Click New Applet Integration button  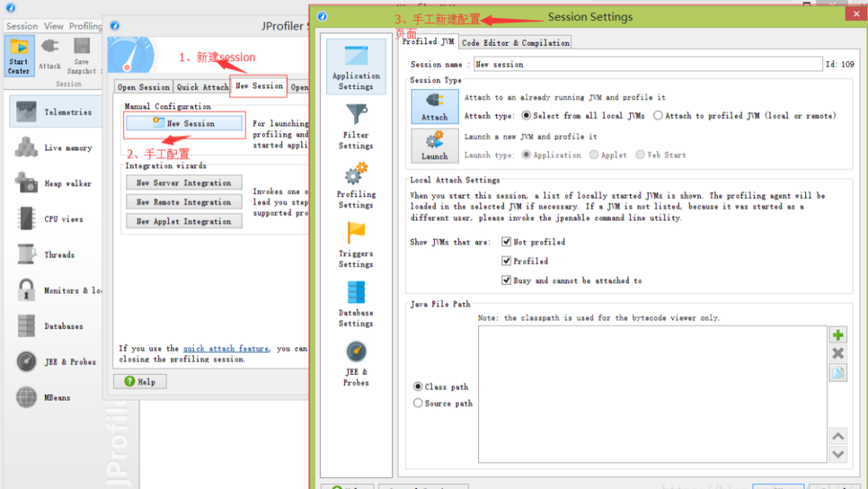[184, 222]
